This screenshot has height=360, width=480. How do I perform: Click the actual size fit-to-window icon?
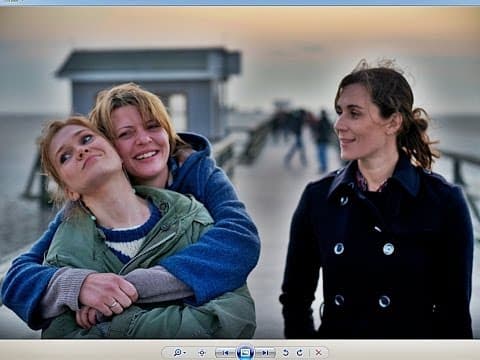(202, 353)
